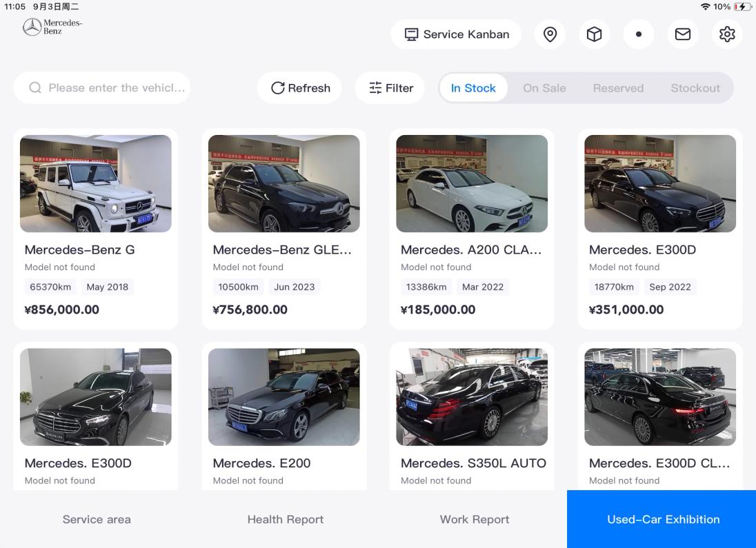The height and width of the screenshot is (548, 756).
Task: Open the S350L AUTO photo
Action: click(472, 397)
